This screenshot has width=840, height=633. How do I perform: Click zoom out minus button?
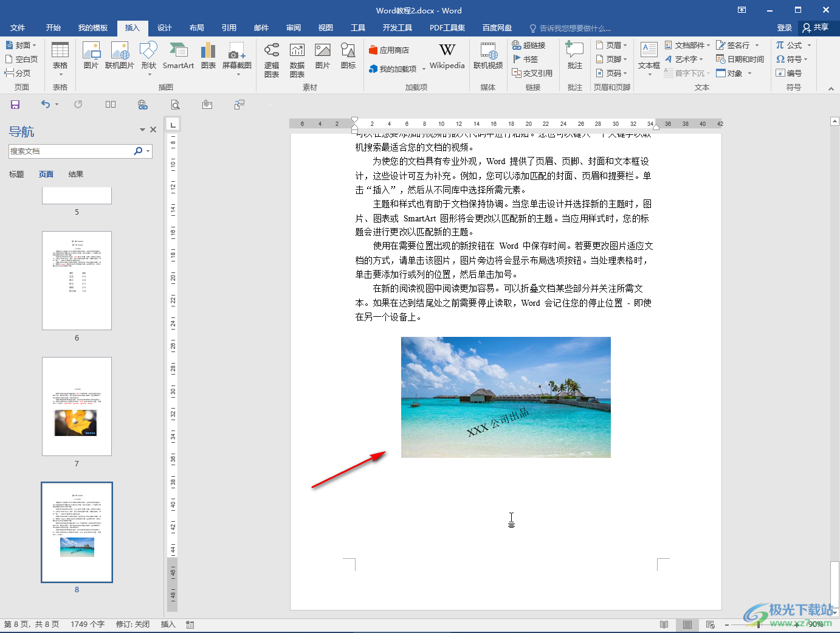(x=727, y=624)
